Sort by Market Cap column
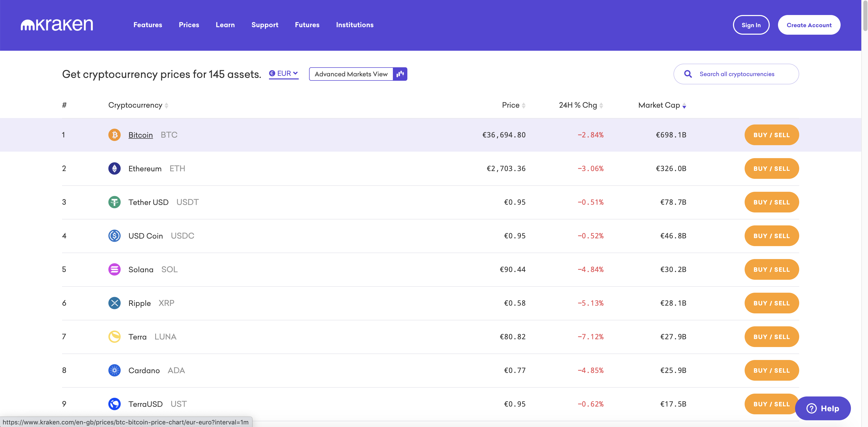 [x=662, y=105]
